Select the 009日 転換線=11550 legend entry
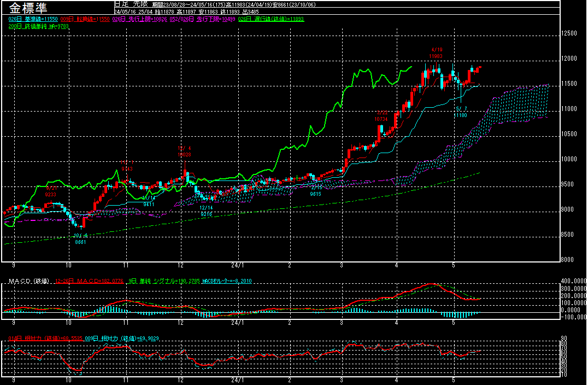The height and width of the screenshot is (385, 588). [85, 19]
